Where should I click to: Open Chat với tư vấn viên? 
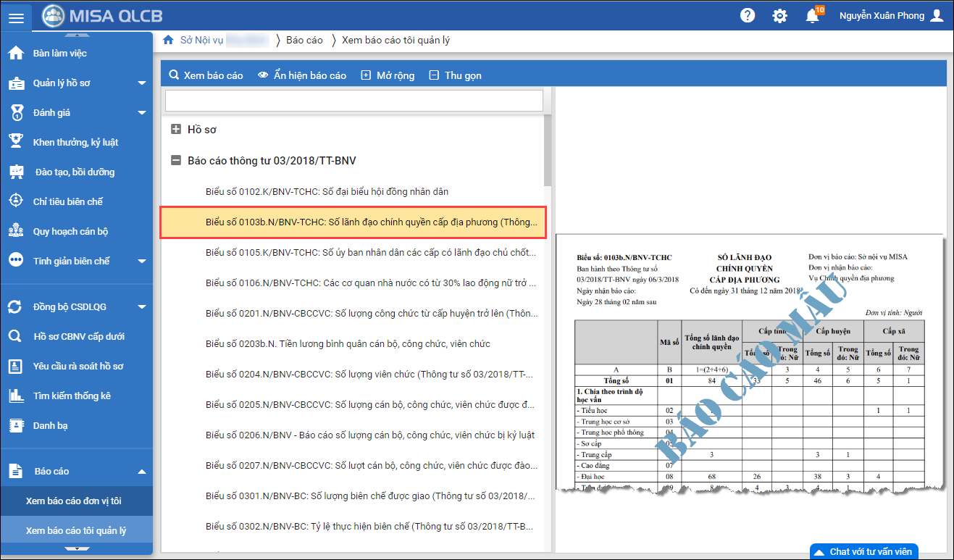[x=863, y=551]
